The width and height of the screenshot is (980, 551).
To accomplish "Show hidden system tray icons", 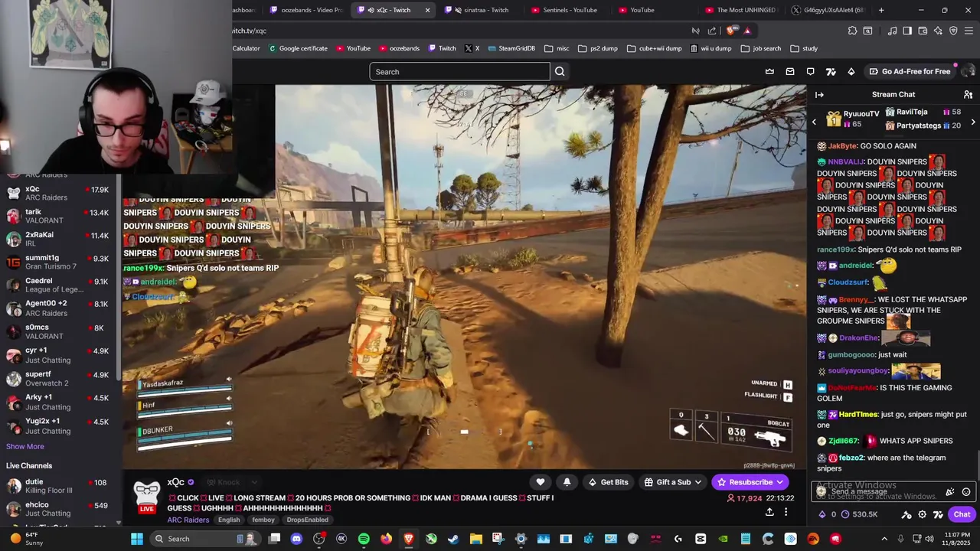I will (884, 539).
